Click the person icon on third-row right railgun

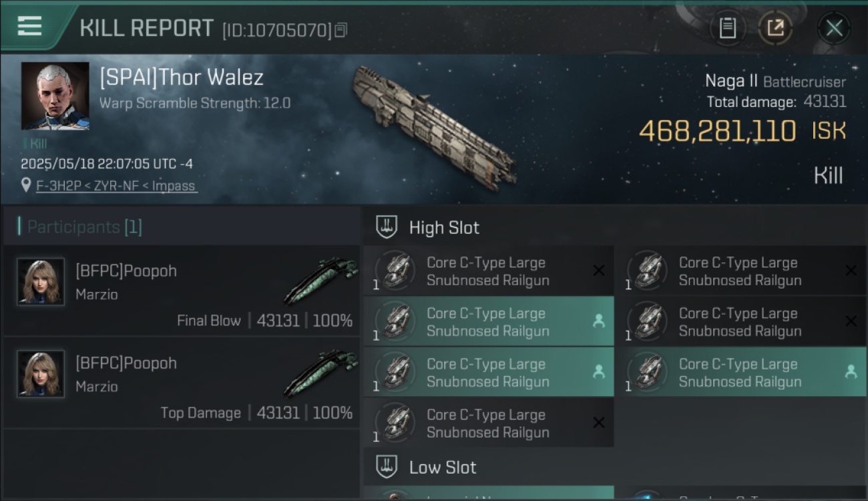[851, 372]
